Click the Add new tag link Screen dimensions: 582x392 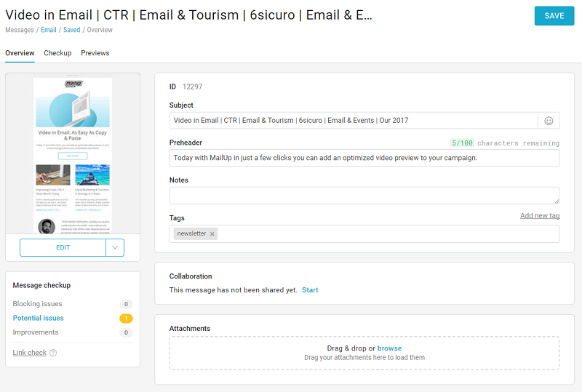(x=539, y=216)
